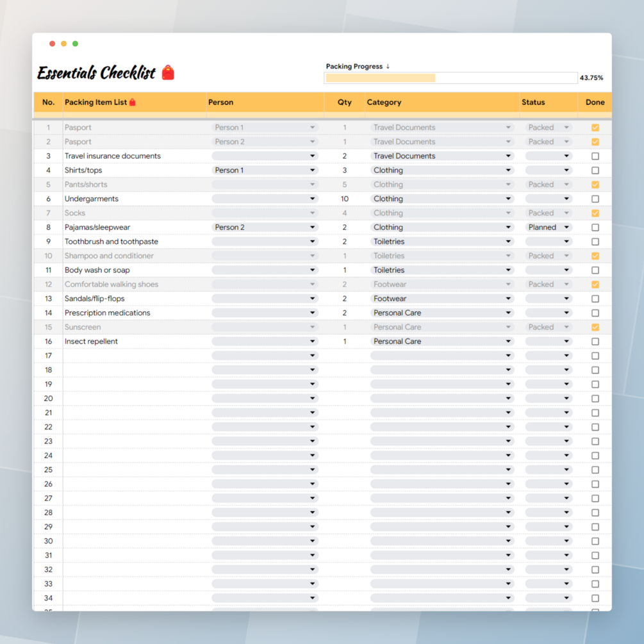Screen dimensions: 644x644
Task: Select the Undergarments item cell
Action: coord(135,199)
